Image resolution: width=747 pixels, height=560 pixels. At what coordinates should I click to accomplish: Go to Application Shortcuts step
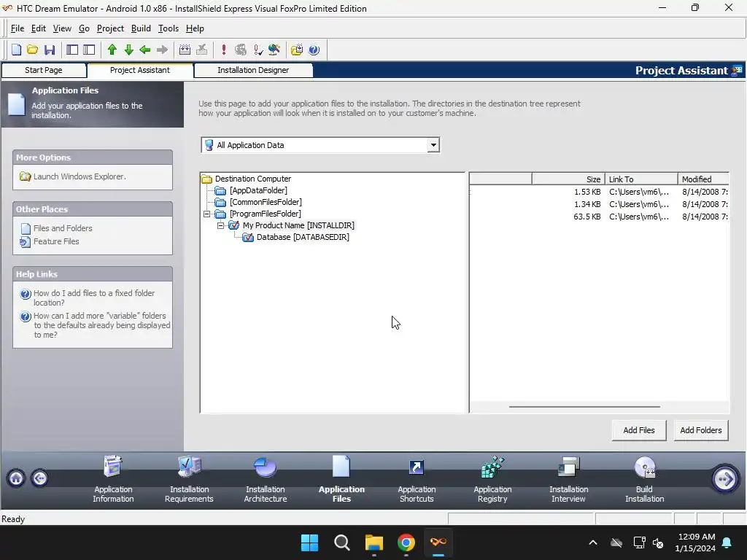pyautogui.click(x=417, y=480)
